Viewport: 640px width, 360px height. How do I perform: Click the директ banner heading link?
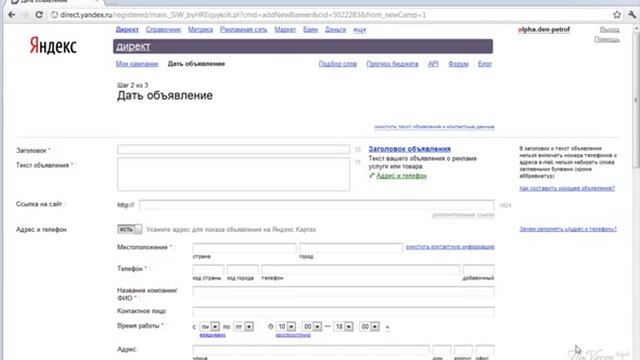[133, 47]
